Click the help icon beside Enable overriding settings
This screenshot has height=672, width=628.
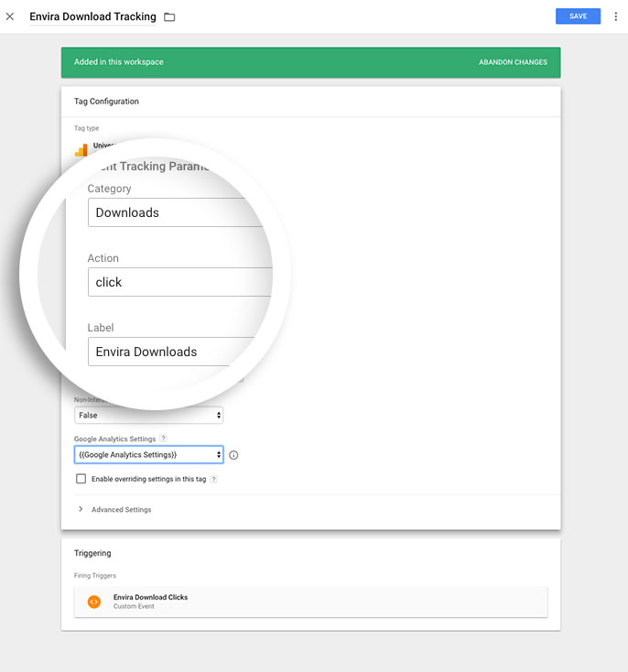point(214,479)
